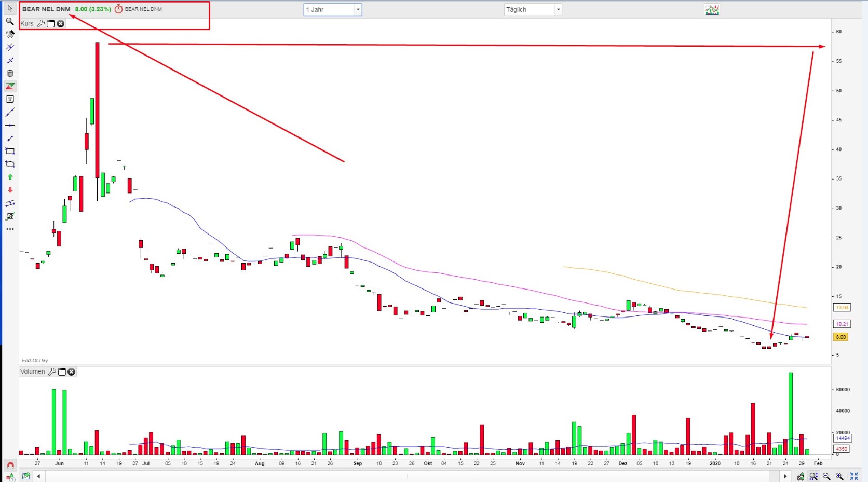Zoom in the chart
The height and width of the screenshot is (482, 868).
839,476
